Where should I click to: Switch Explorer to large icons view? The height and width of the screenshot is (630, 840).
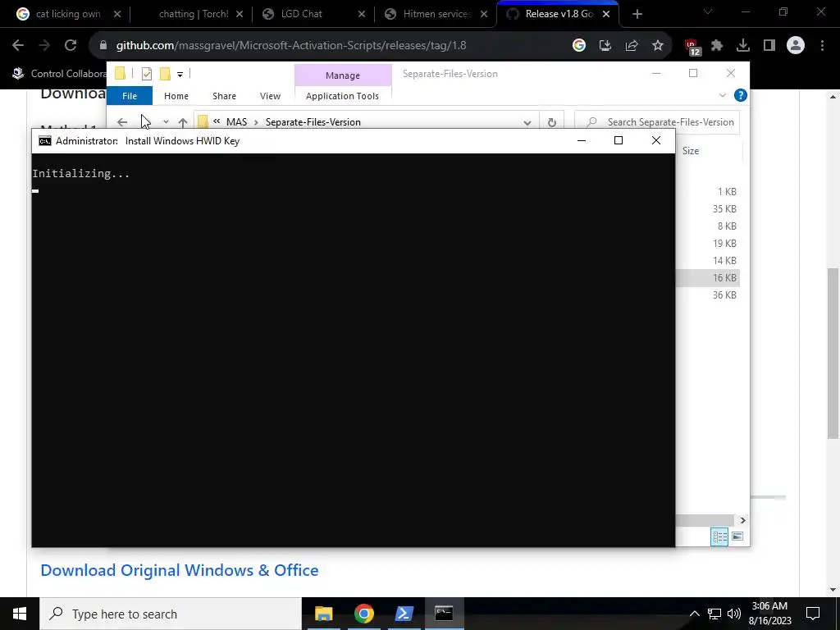(x=737, y=536)
